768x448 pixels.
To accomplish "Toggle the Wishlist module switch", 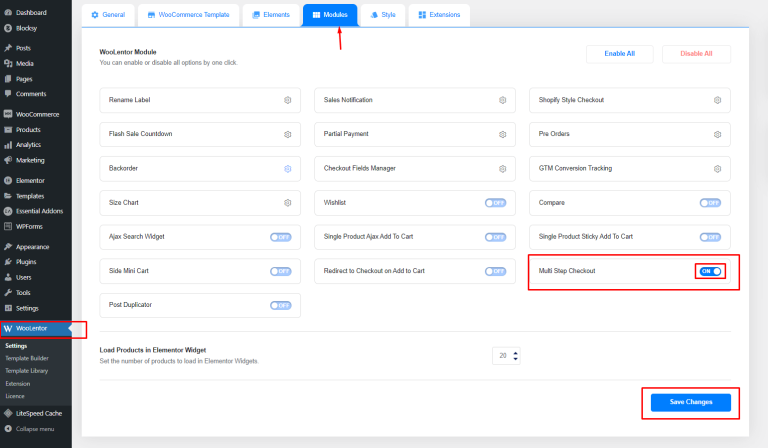I will point(495,203).
